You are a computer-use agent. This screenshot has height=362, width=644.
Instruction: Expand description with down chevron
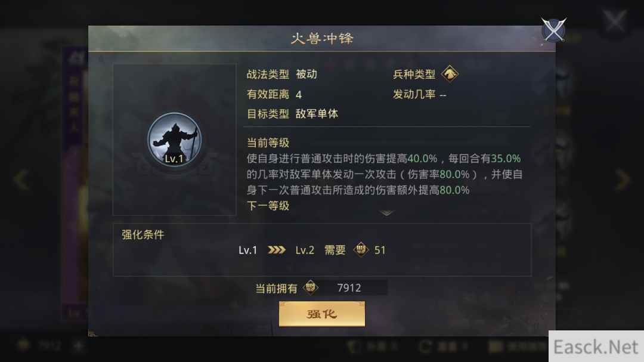(386, 213)
